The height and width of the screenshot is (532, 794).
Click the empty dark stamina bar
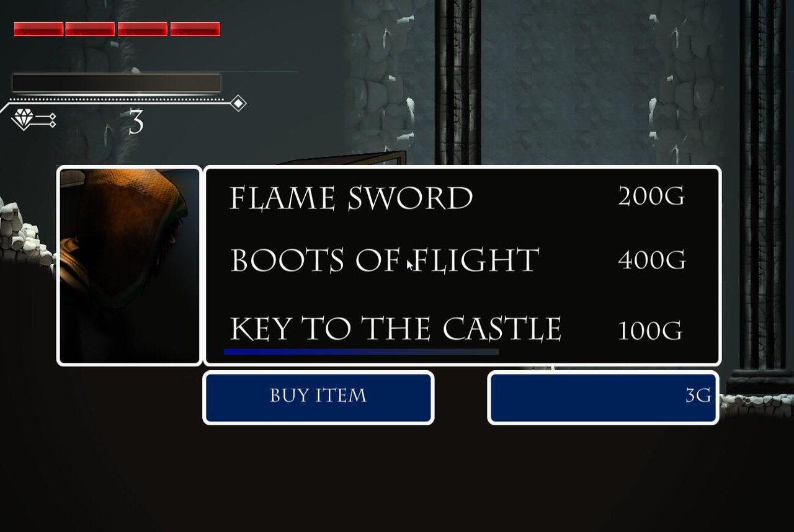pos(117,83)
